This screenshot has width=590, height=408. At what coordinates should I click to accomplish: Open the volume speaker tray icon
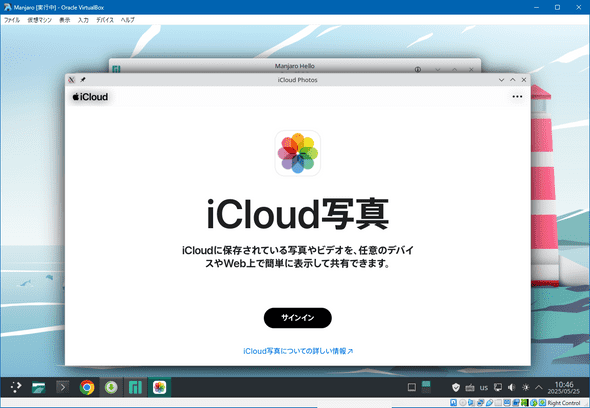click(x=511, y=387)
